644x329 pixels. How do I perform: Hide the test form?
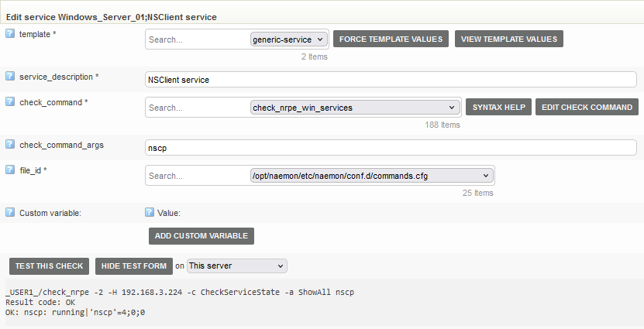(133, 266)
